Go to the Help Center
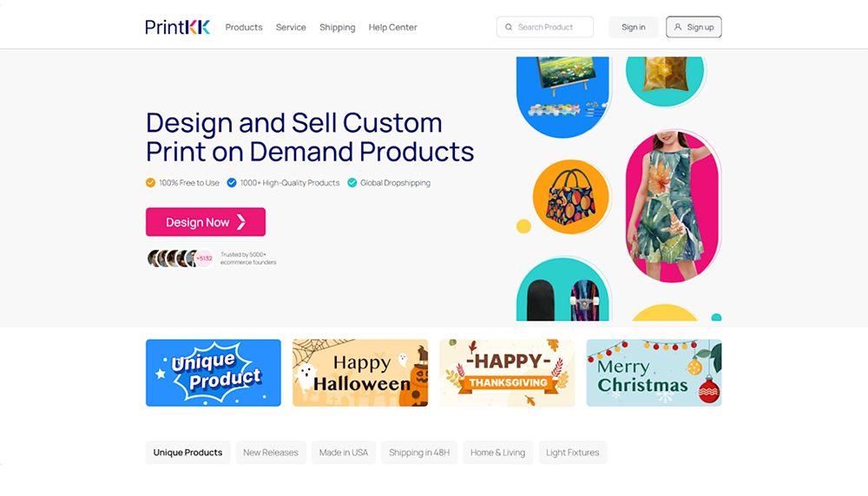Viewport: 868px width, 496px height. click(x=392, y=27)
